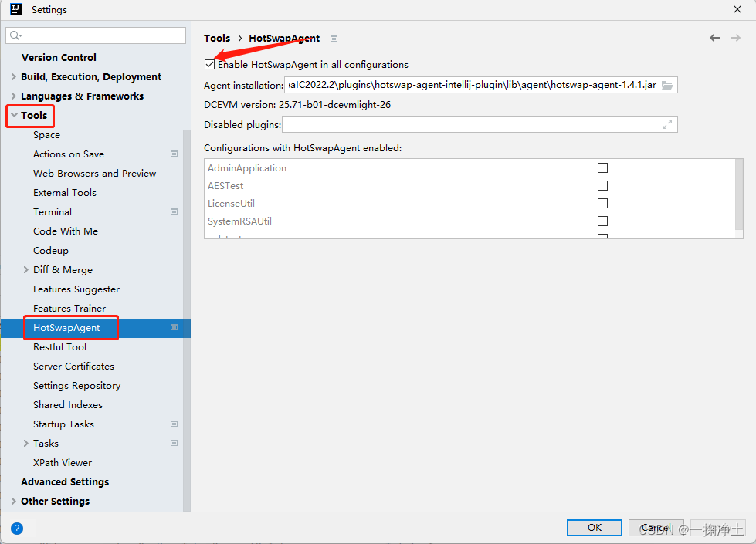The height and width of the screenshot is (544, 756).
Task: Open help via the question mark icon
Action: click(16, 528)
